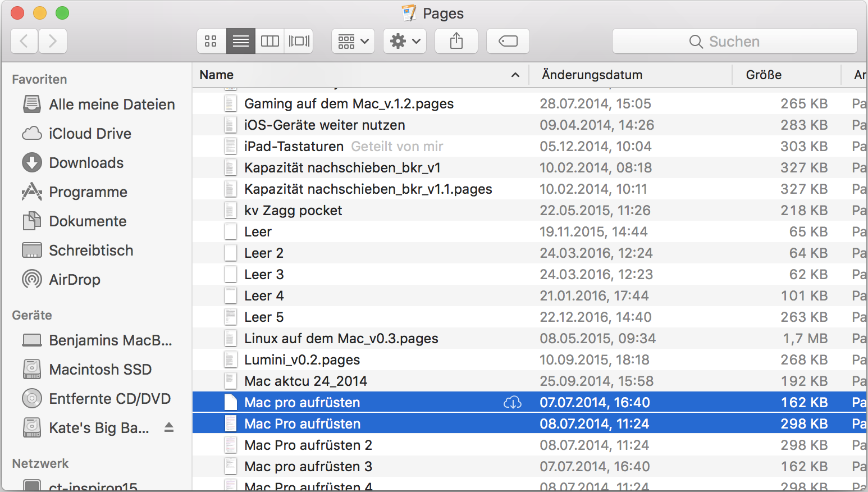Sort by the Änderungsdatum column header
The image size is (868, 492).
[x=592, y=75]
